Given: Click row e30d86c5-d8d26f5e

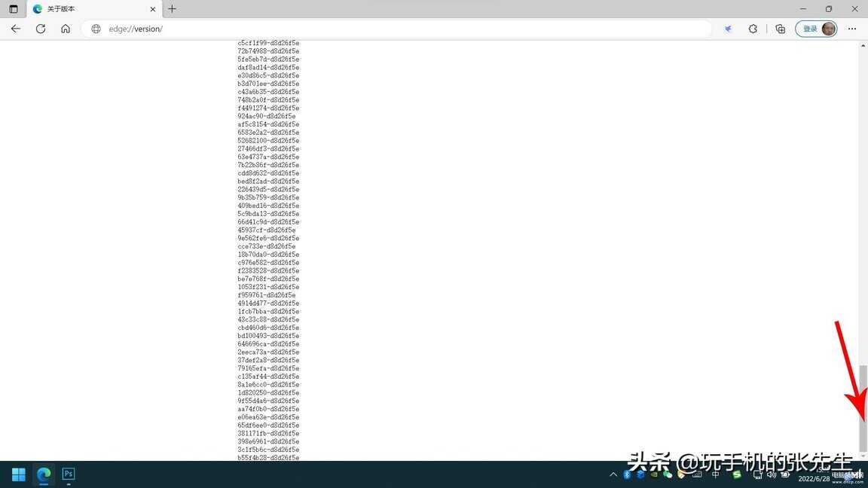Looking at the screenshot, I should [268, 75].
